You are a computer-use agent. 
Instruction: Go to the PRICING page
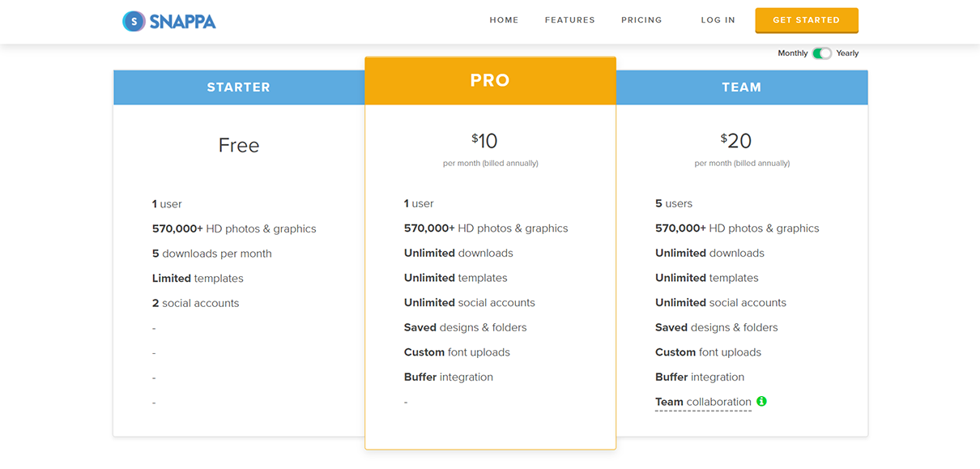tap(641, 19)
